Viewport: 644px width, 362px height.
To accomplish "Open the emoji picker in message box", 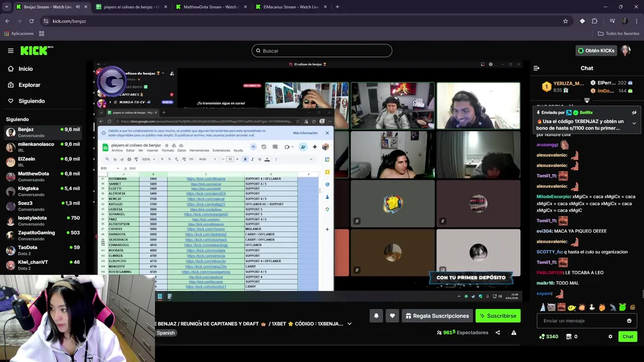I will point(629,321).
